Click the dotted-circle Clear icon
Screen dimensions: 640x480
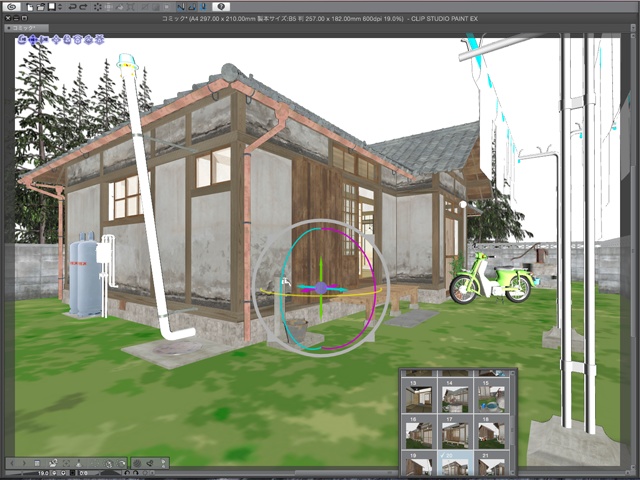click(x=98, y=7)
